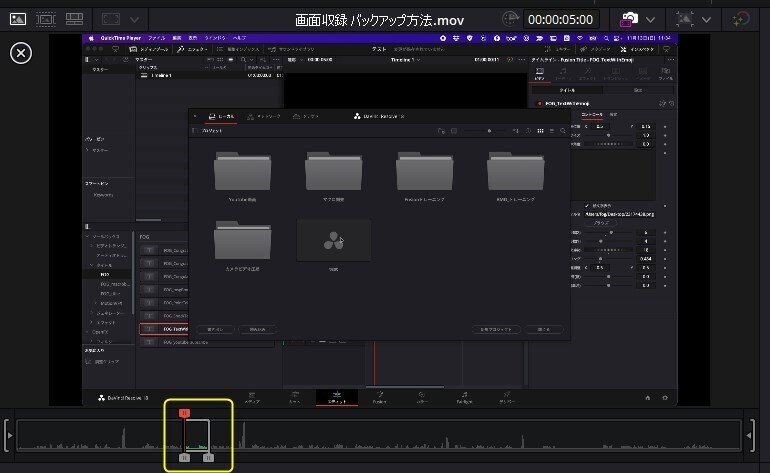Viewport: 770px width, 473px height.
Task: Click the video preview image in viewer
Action: coord(380,220)
